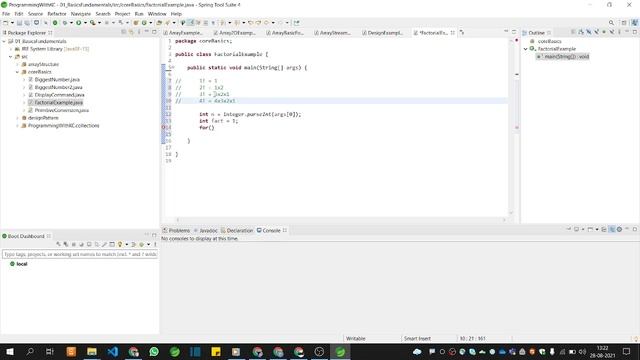
Task: Collapse FactorialExample in Outline
Action: pyautogui.click(x=526, y=49)
